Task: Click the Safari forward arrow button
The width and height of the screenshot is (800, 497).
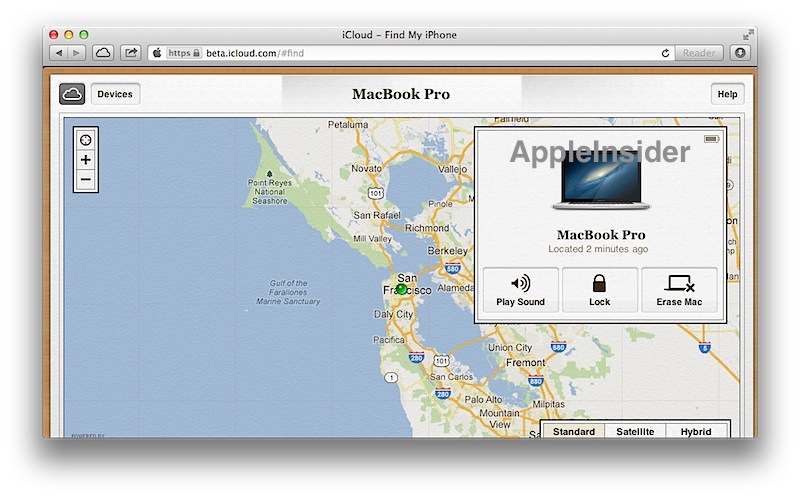Action: point(77,53)
